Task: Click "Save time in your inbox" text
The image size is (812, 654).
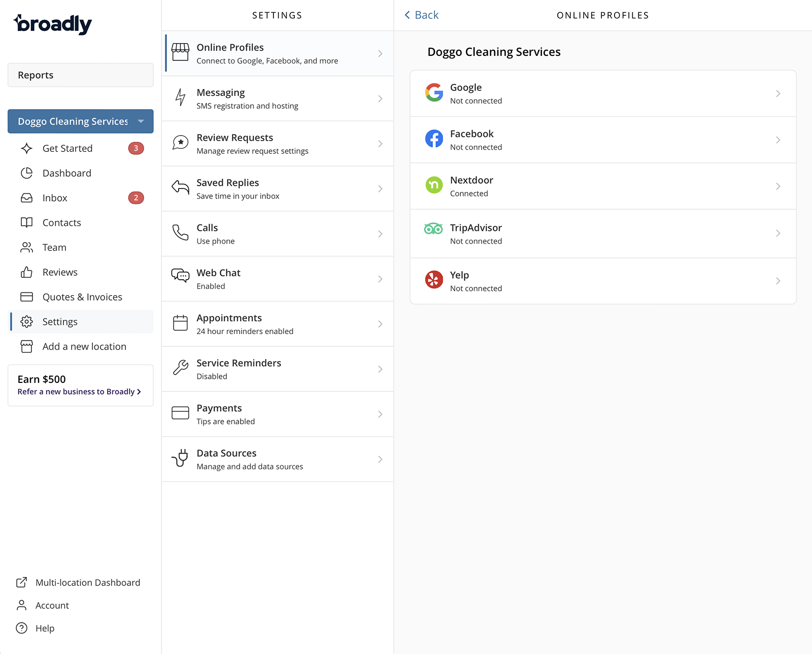Action: tap(238, 196)
